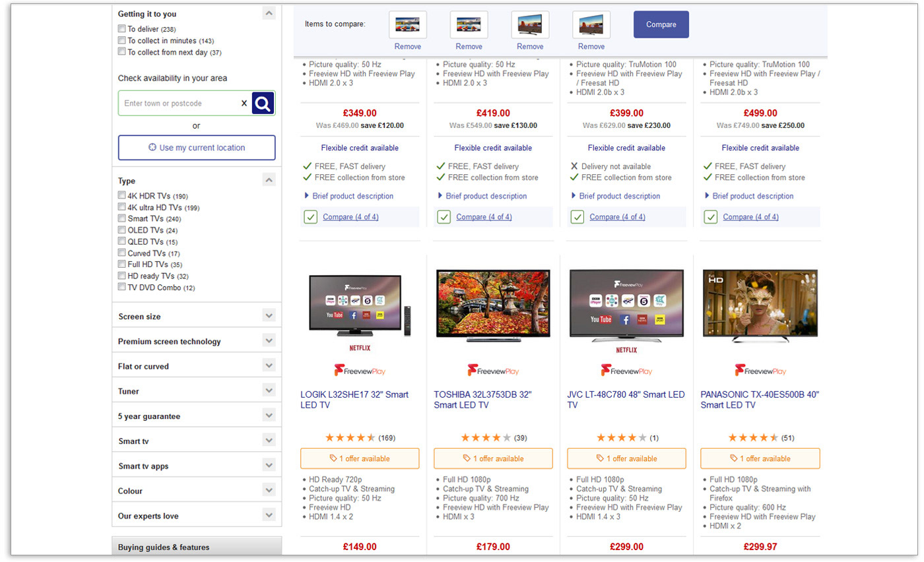This screenshot has height=562, width=924.
Task: Tick To collect from next day checkbox
Action: coord(121,51)
